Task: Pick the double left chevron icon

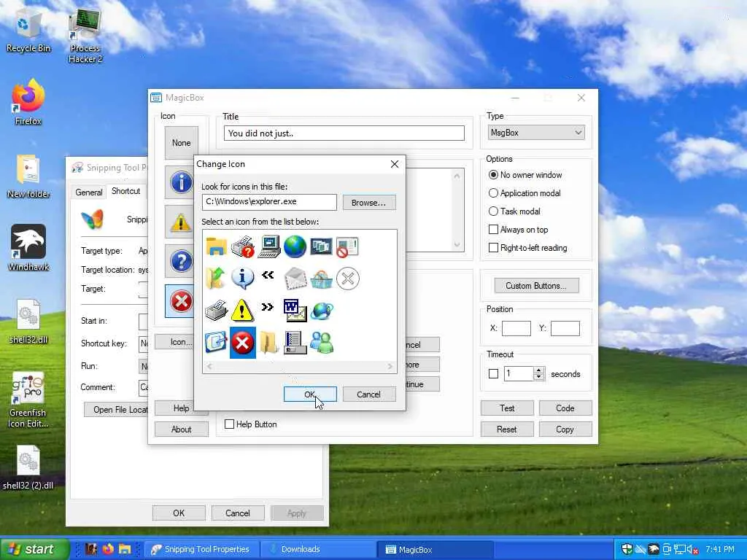Action: [268, 275]
